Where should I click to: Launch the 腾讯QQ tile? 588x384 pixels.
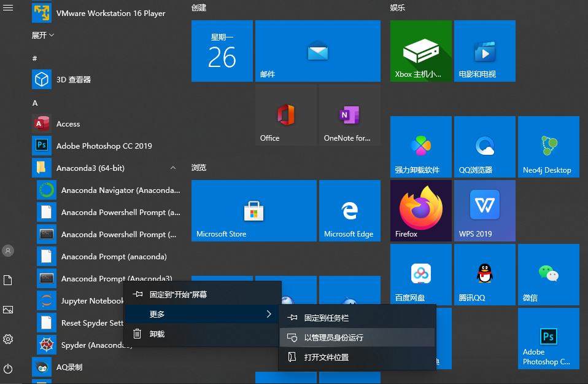(x=484, y=275)
